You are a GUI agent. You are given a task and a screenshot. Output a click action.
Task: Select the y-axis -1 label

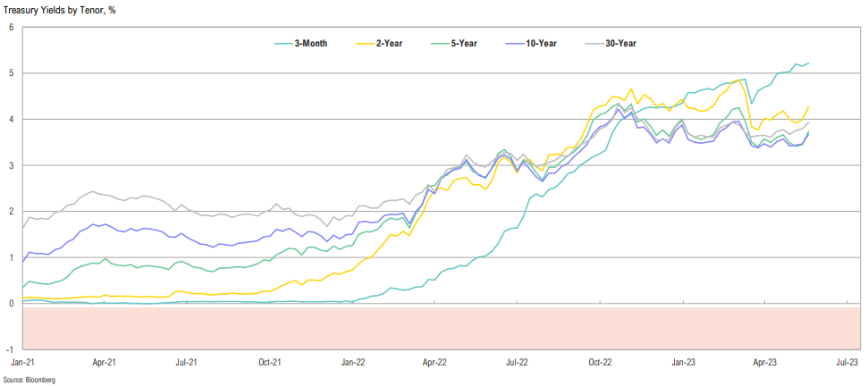coord(10,349)
